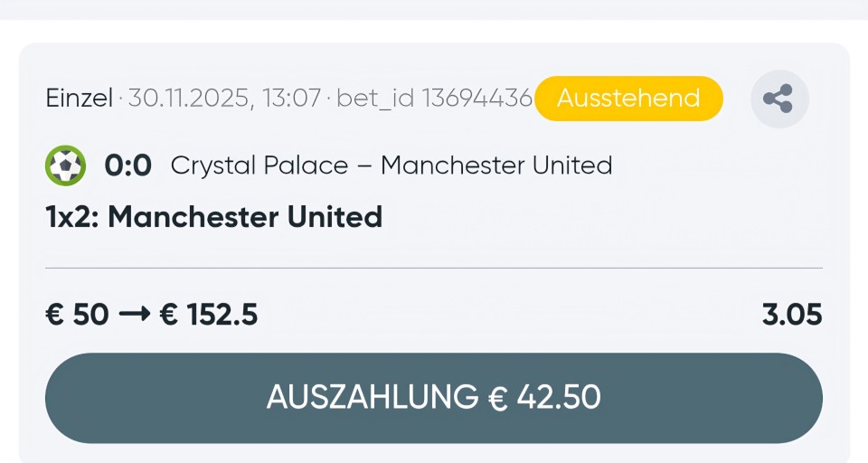This screenshot has height=463, width=868.
Task: Open the Crystal Palace – Manchester United match
Action: point(391,165)
